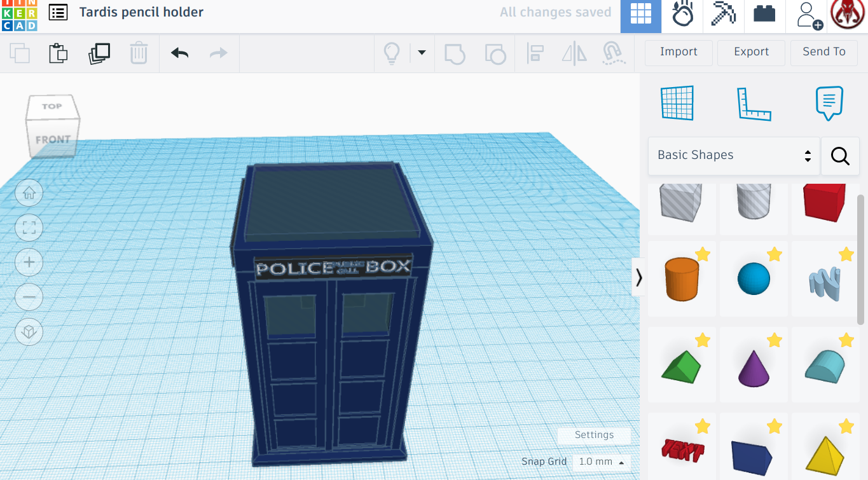Unfavorite the Pyramid shape star
The height and width of the screenshot is (480, 868).
pyautogui.click(x=846, y=426)
